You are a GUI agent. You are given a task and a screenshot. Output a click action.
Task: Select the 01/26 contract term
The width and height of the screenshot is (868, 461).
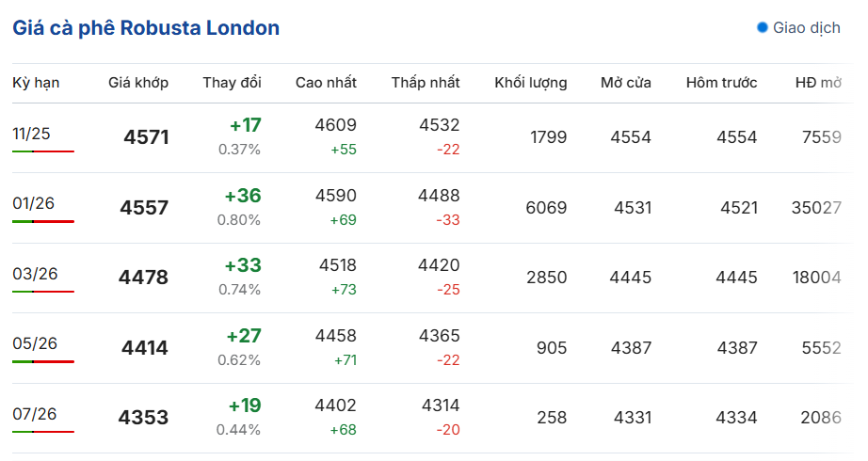pyautogui.click(x=35, y=203)
